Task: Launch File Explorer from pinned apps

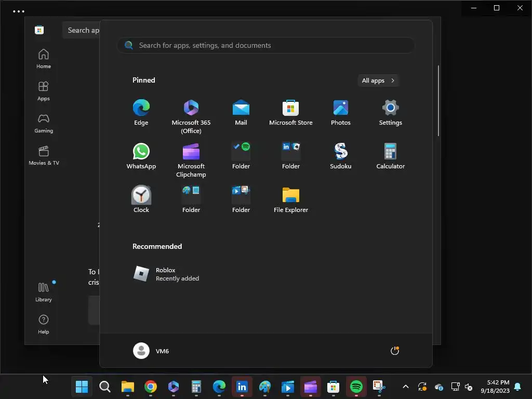Action: tap(291, 199)
